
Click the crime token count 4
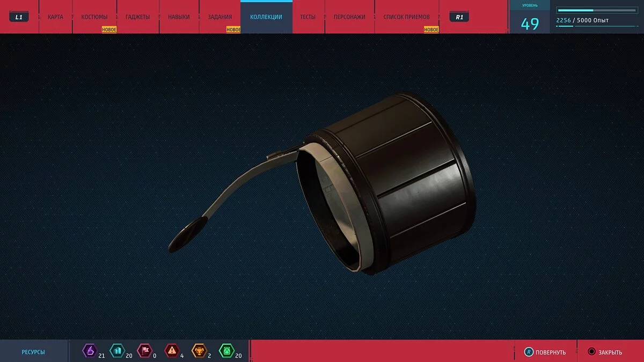182,356
